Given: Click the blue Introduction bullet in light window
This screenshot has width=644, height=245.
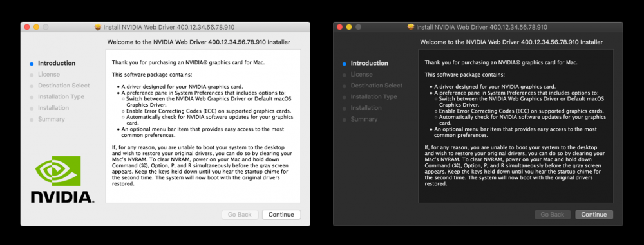Looking at the screenshot, I should [x=32, y=64].
